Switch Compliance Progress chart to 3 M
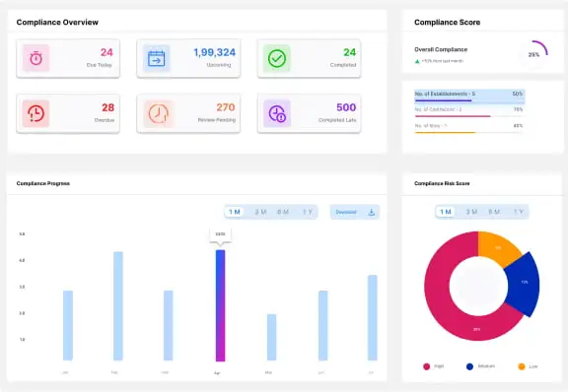 (260, 212)
